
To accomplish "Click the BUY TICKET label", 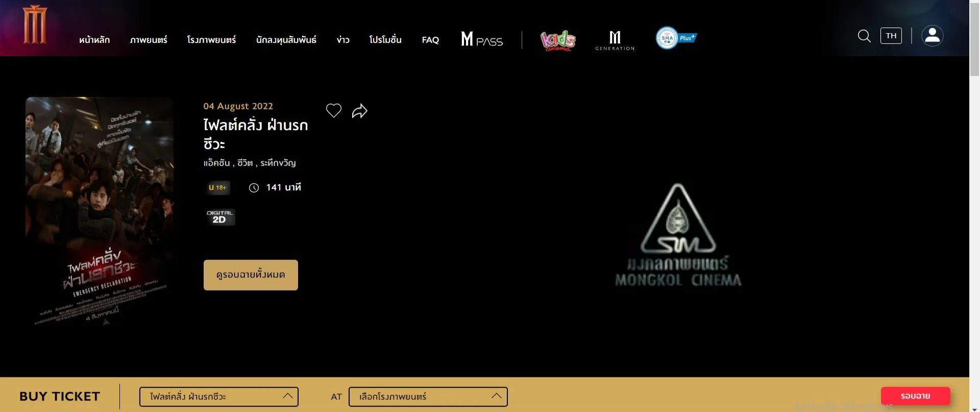I will pyautogui.click(x=60, y=396).
